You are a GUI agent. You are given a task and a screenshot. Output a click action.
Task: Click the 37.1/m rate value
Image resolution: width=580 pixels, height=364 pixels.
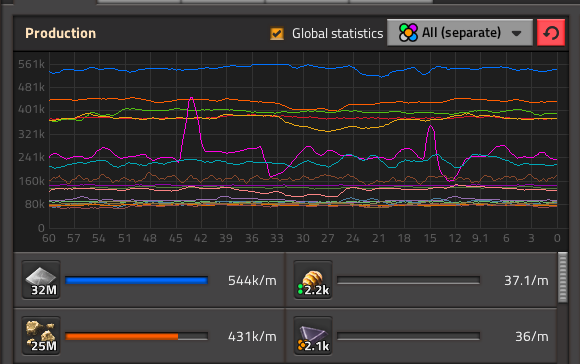click(526, 281)
